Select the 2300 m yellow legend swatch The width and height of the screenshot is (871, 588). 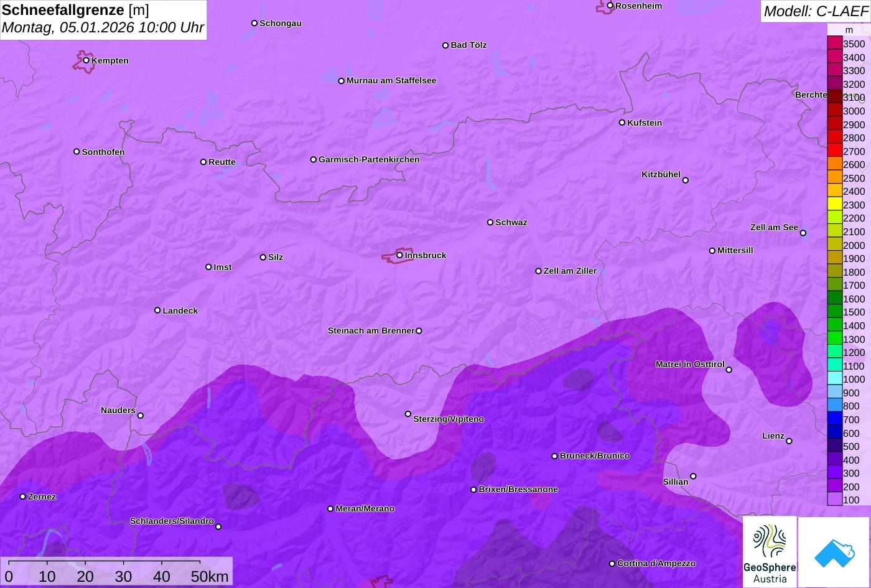[834, 204]
